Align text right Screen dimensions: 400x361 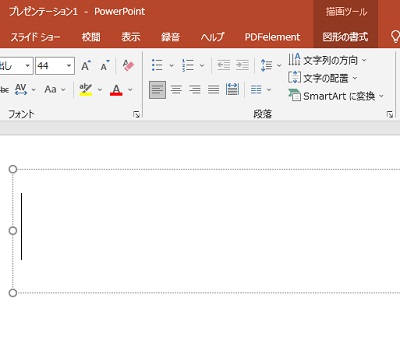tap(195, 90)
